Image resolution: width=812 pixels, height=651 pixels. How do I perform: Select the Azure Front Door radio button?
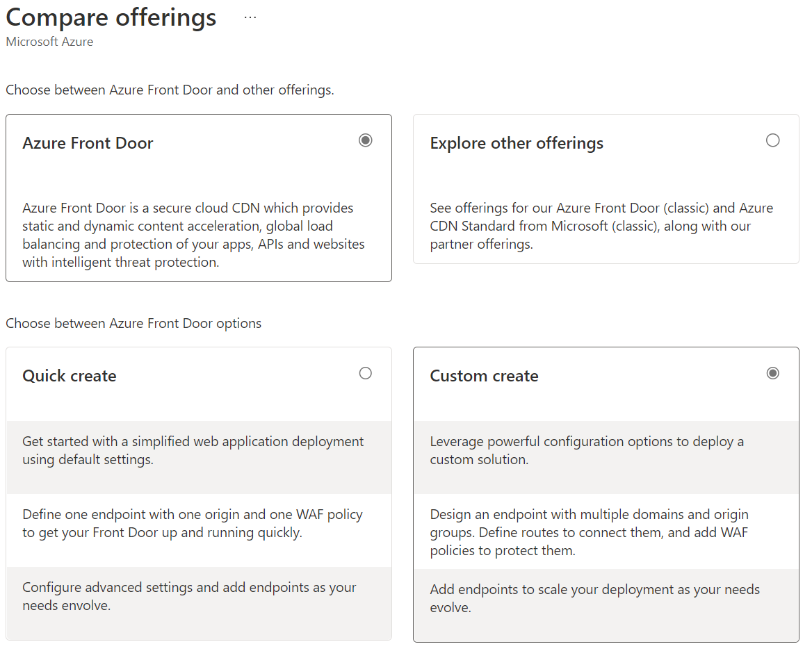pyautogui.click(x=365, y=140)
